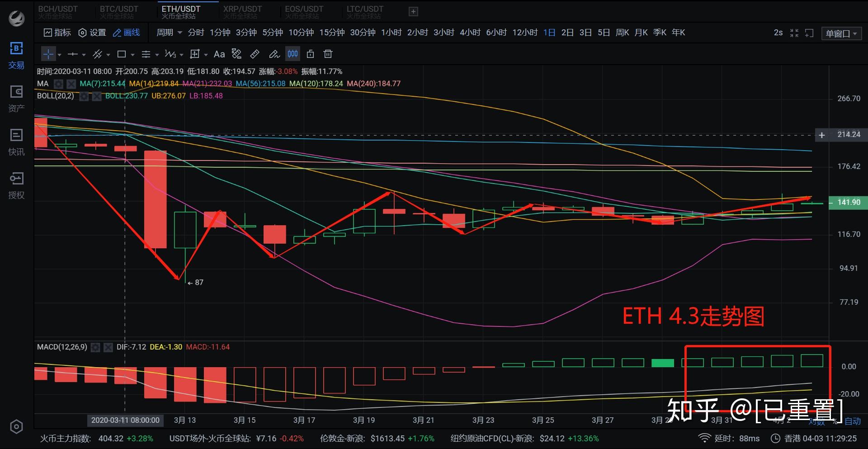
Task: Open the 资产 assets sidebar icon
Action: [x=16, y=97]
